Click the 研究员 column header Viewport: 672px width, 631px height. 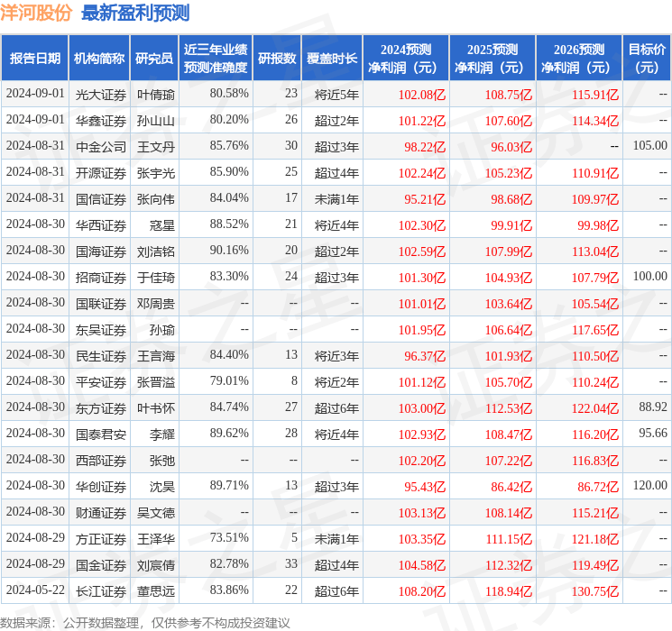(154, 58)
